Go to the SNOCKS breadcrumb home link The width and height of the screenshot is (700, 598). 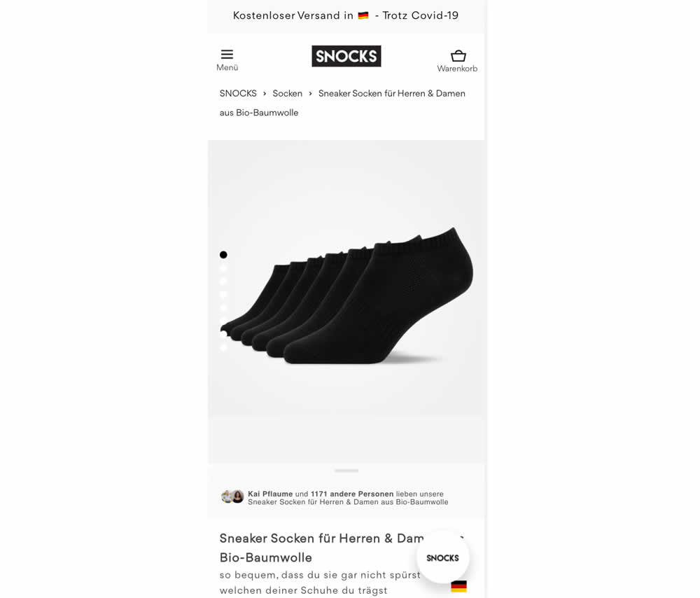coord(238,93)
